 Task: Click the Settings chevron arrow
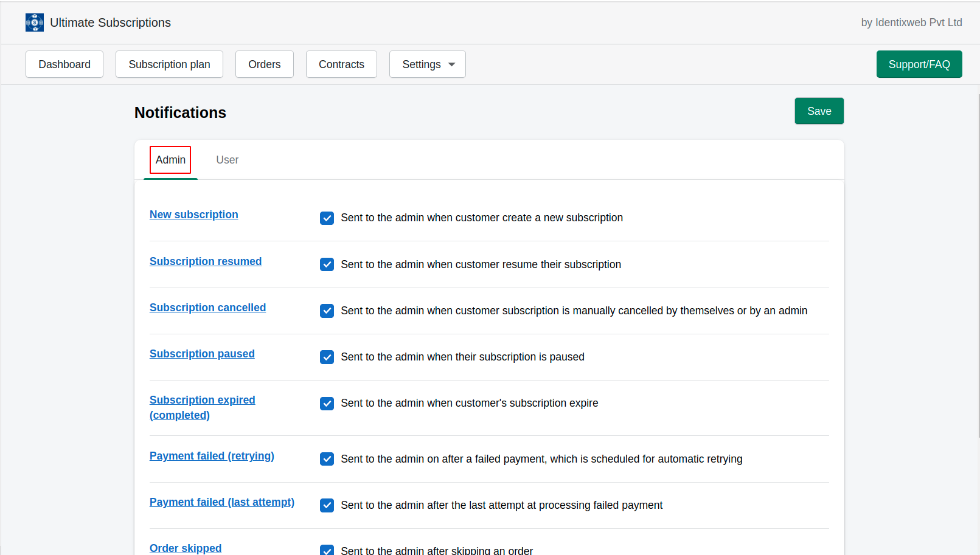pyautogui.click(x=451, y=64)
